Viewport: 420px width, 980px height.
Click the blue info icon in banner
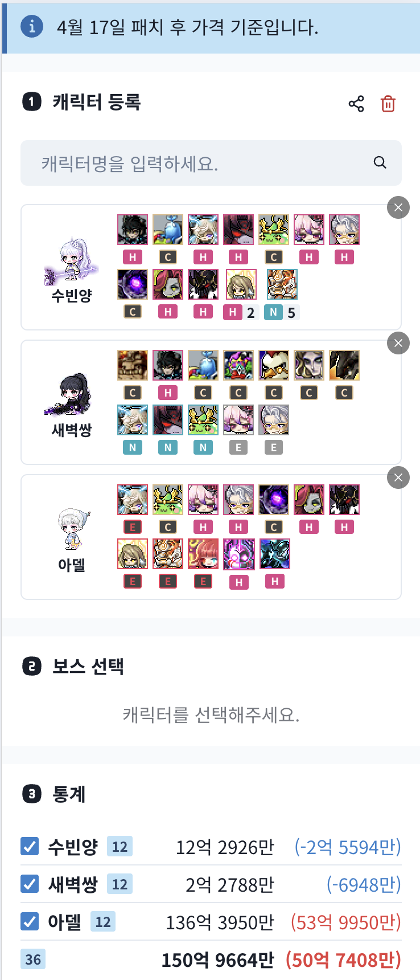[32, 26]
